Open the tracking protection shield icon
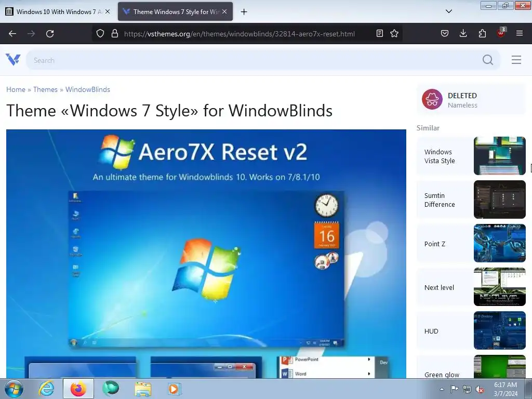This screenshot has height=399, width=532. (x=100, y=33)
